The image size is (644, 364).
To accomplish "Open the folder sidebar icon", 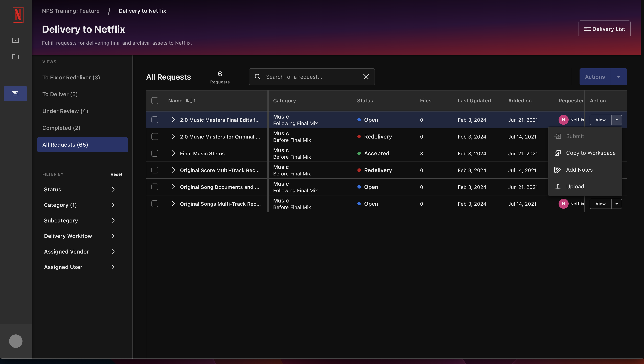I will [15, 57].
